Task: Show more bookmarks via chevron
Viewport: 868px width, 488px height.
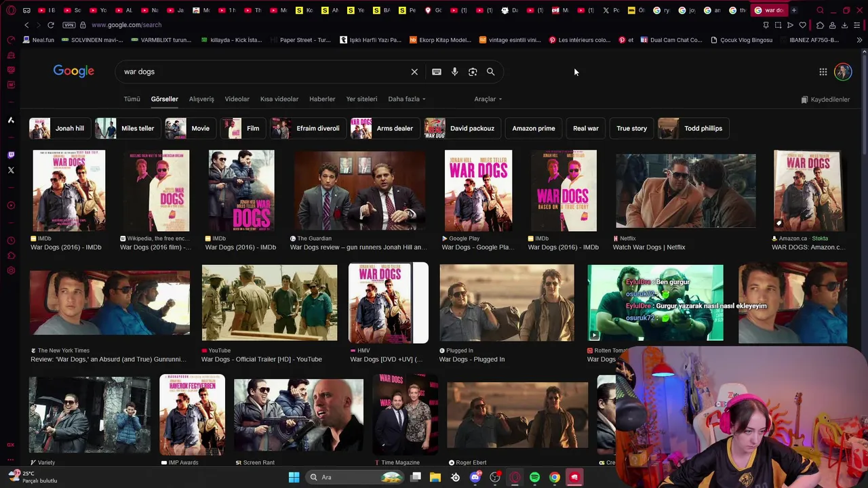Action: tap(859, 40)
